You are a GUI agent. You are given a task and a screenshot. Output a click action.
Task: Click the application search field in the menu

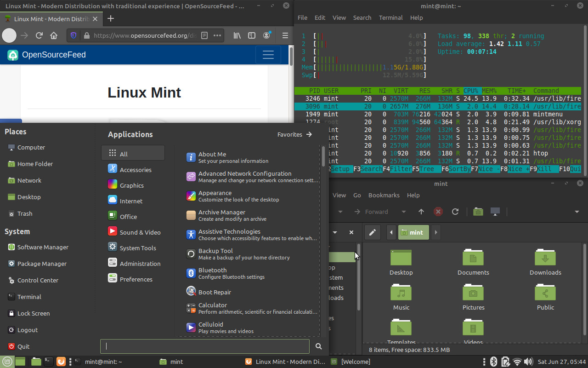click(x=204, y=346)
